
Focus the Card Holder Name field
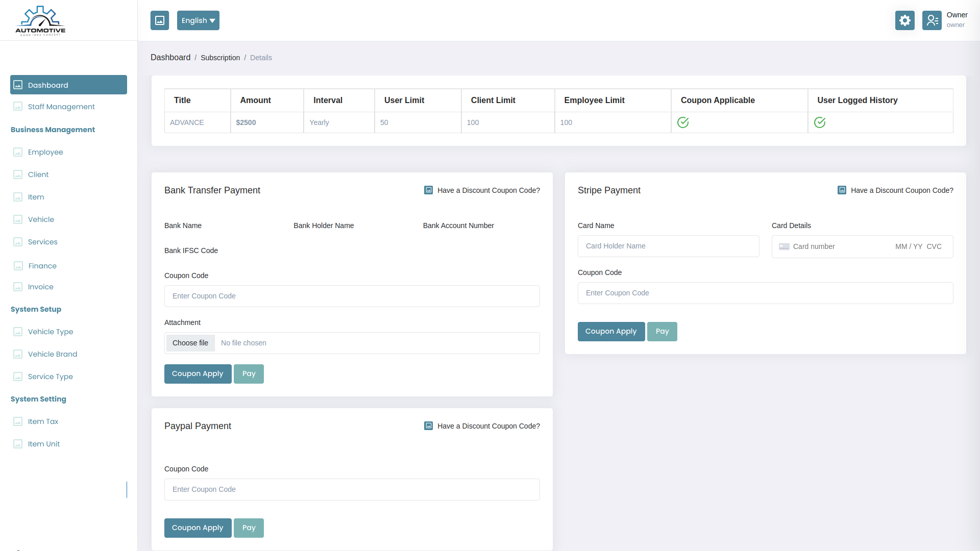coord(669,246)
